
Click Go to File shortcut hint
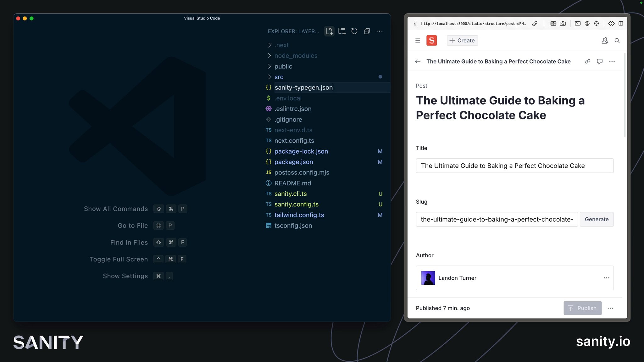click(146, 226)
